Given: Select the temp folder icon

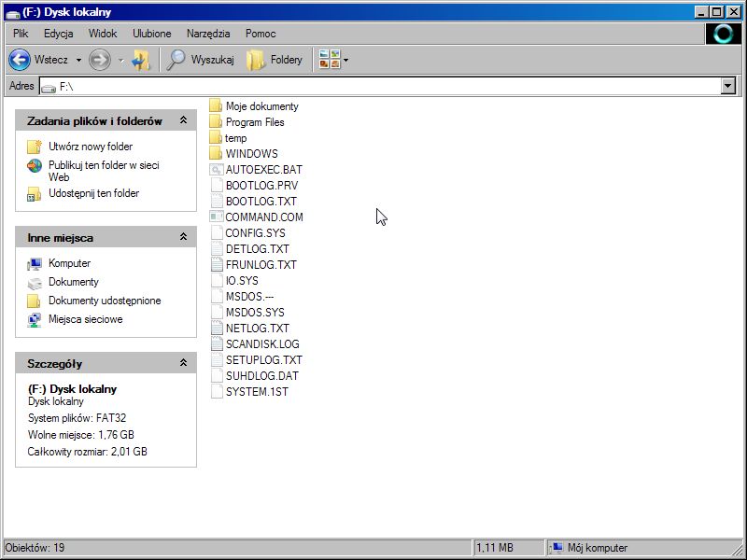Looking at the screenshot, I should [216, 137].
